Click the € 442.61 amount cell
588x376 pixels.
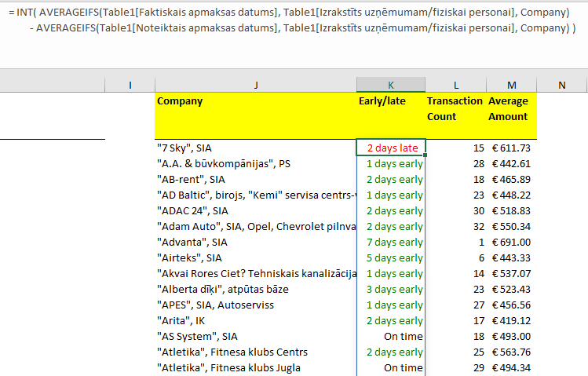(512, 163)
